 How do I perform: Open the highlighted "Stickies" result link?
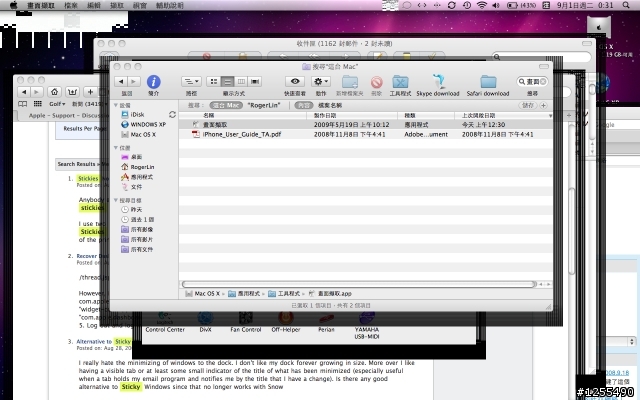pos(88,178)
